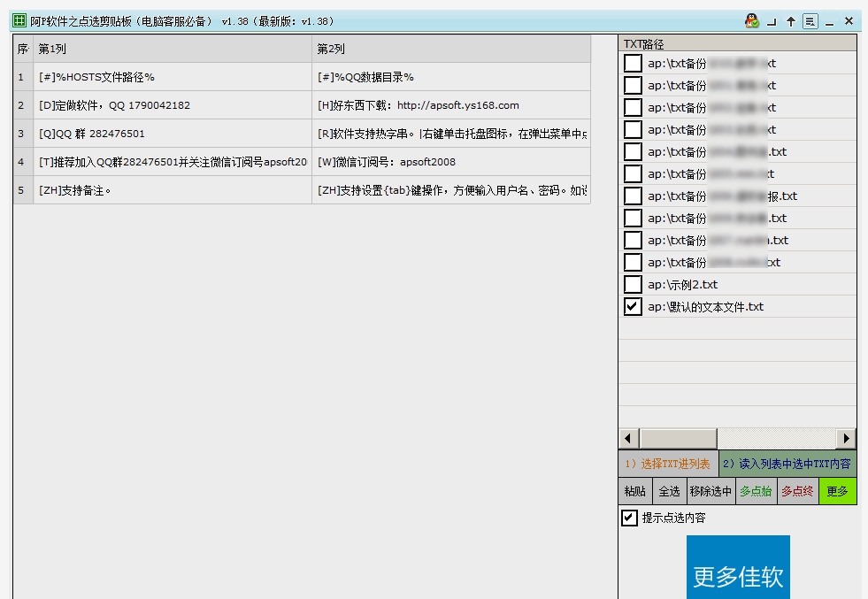The width and height of the screenshot is (868, 599).
Task: Click the 移除选中 button
Action: [x=711, y=491]
